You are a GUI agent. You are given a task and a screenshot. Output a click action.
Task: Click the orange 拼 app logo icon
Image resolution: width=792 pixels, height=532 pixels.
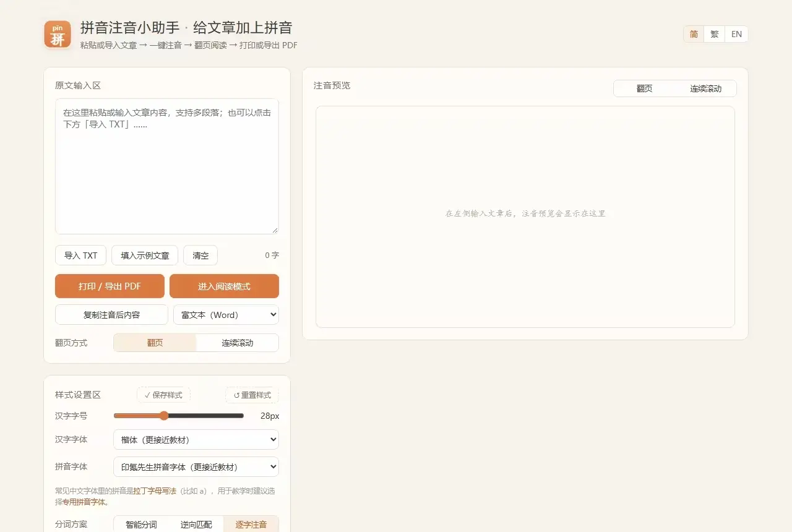coord(58,34)
